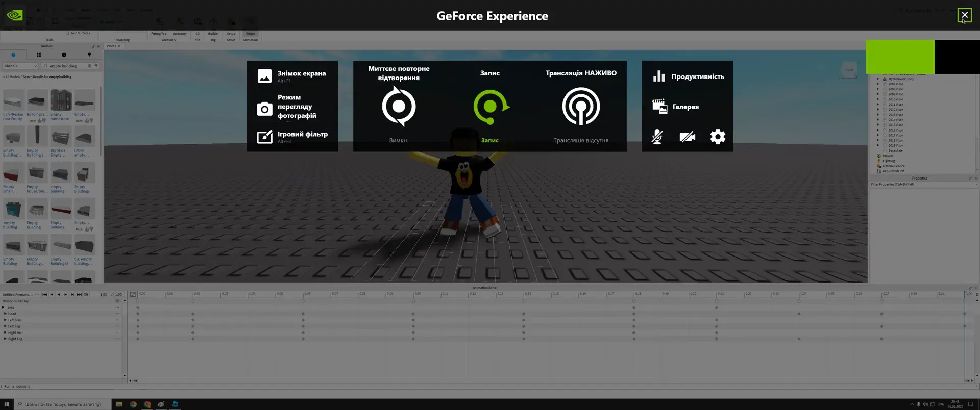Clear the Toolbox search text

tap(89, 66)
